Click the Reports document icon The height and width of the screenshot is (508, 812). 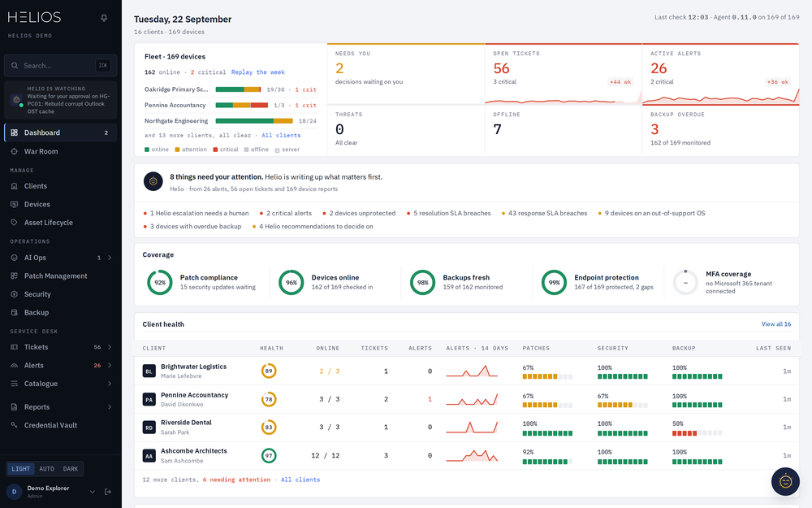14,407
